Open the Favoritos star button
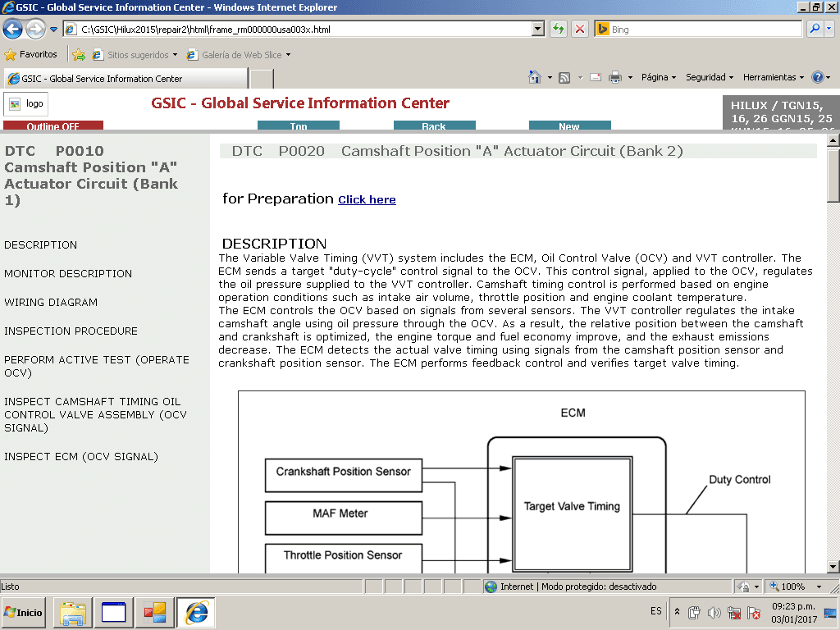This screenshot has height=630, width=840. (30, 55)
